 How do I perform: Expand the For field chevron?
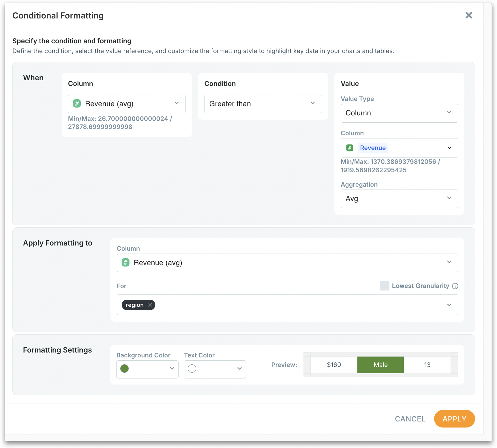pos(449,305)
